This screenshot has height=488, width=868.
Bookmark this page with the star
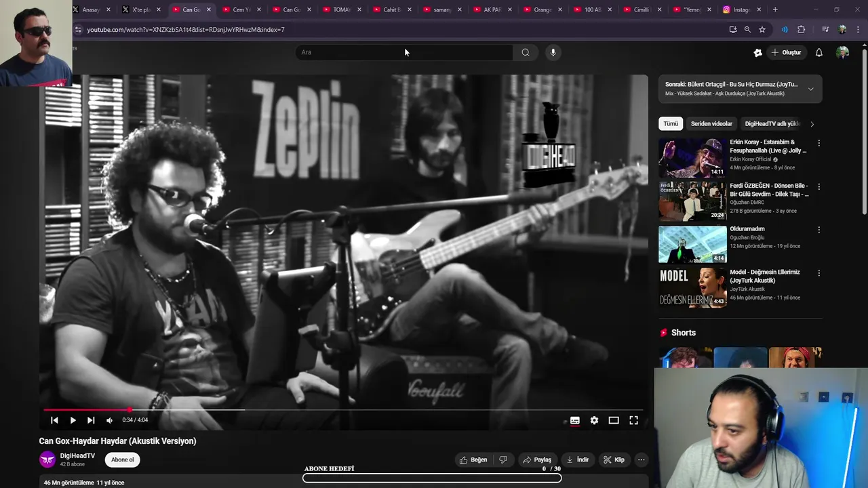pyautogui.click(x=762, y=30)
